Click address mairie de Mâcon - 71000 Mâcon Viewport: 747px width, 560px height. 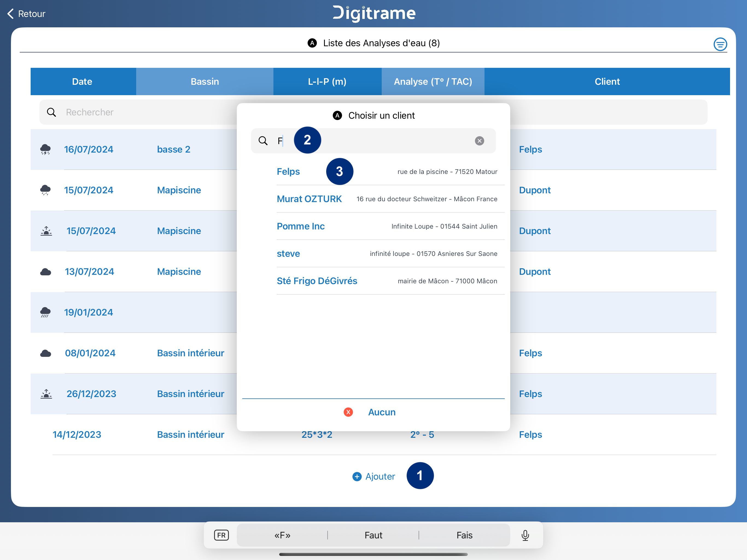[x=447, y=281]
